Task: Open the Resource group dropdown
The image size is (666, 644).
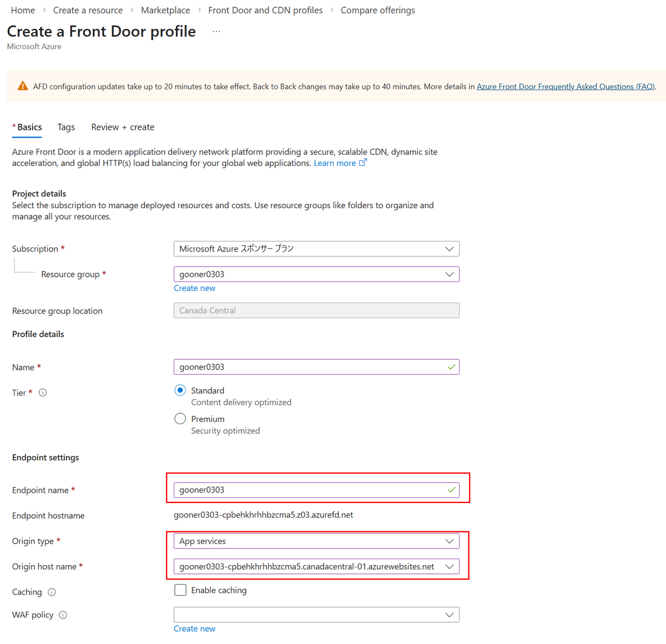Action: pos(316,274)
